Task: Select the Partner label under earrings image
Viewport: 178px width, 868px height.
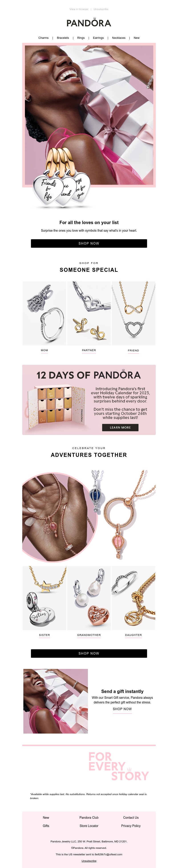Action: (x=89, y=350)
